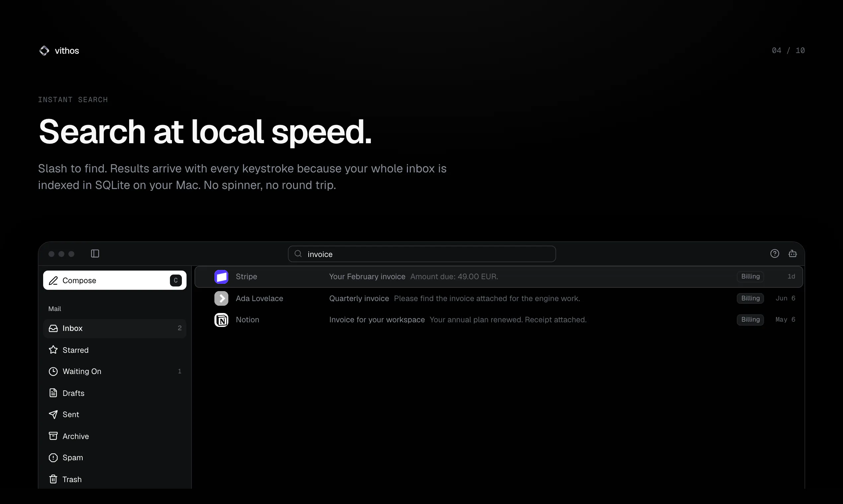This screenshot has height=504, width=843.
Task: Focus the search field containing invoice
Action: pyautogui.click(x=422, y=254)
